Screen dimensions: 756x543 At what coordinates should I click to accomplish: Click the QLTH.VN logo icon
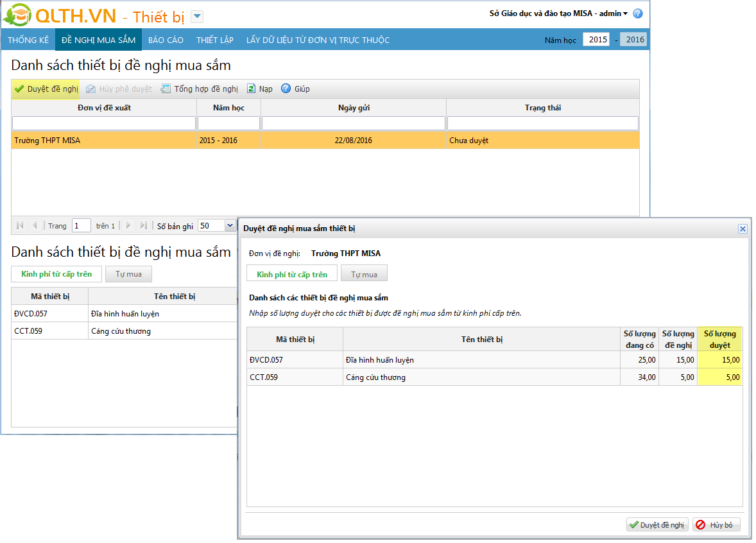pyautogui.click(x=17, y=14)
